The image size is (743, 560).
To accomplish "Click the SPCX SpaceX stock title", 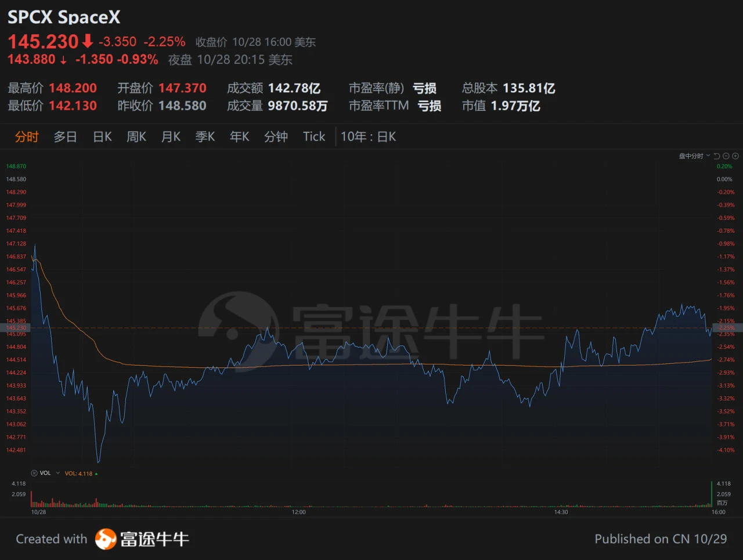I will click(x=64, y=17).
